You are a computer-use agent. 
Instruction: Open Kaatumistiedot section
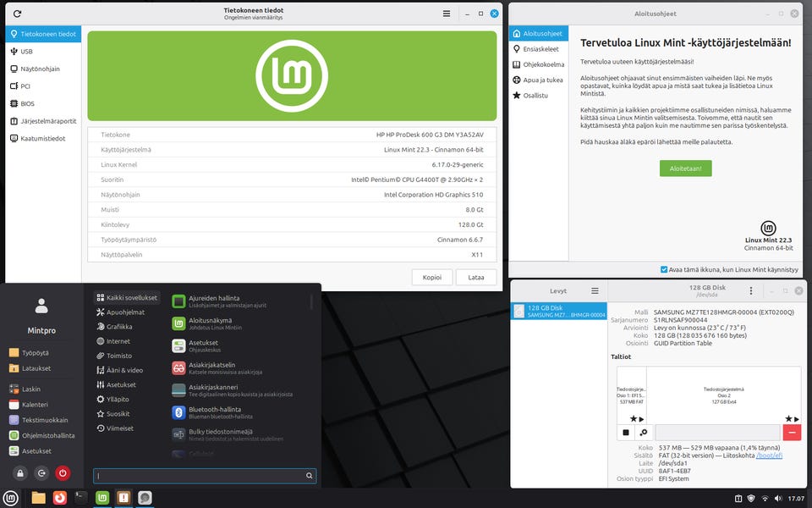[43, 138]
